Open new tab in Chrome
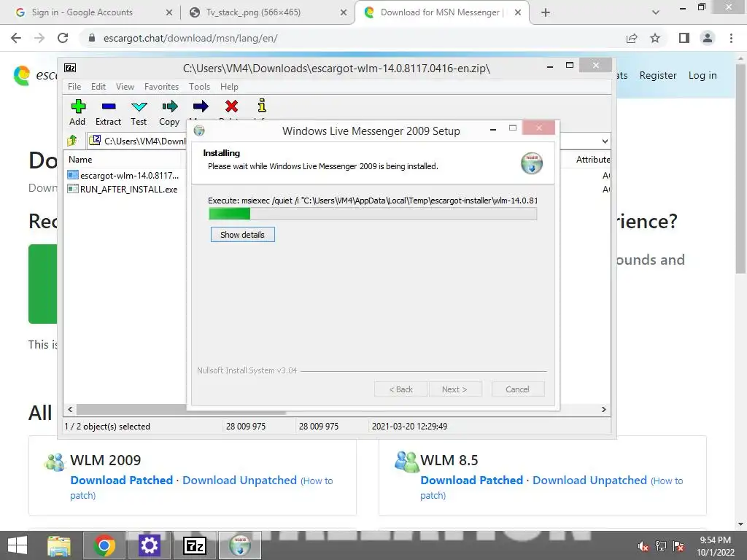Screen dimensions: 747x560 [546, 12]
